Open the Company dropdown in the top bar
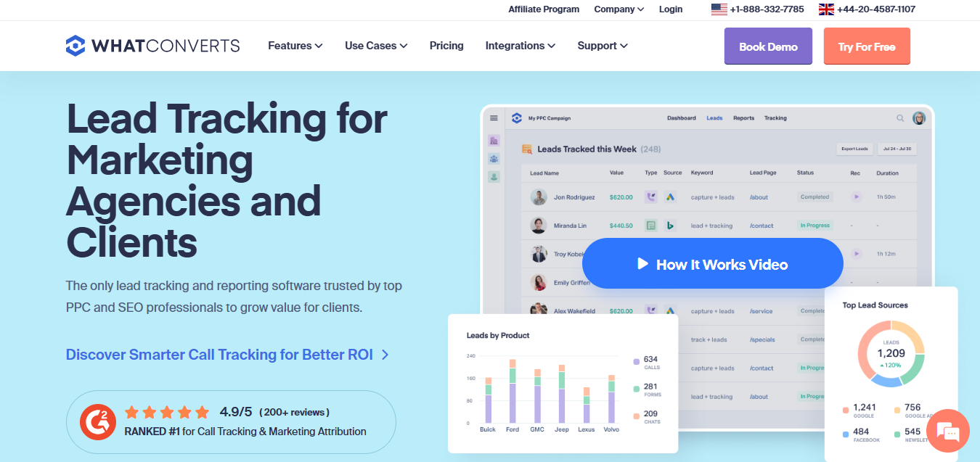 [619, 9]
